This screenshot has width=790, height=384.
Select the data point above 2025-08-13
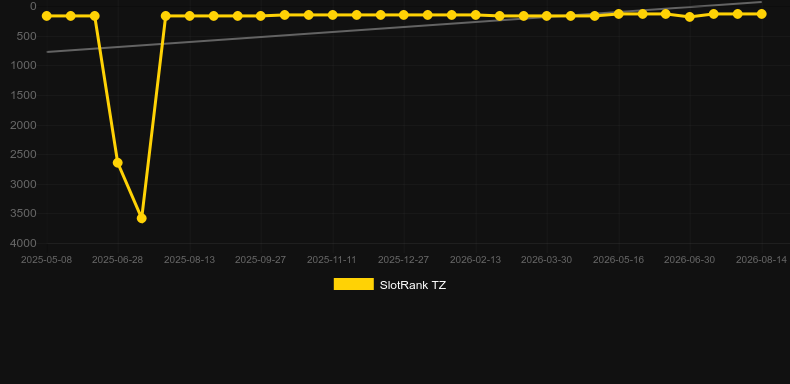tap(189, 16)
